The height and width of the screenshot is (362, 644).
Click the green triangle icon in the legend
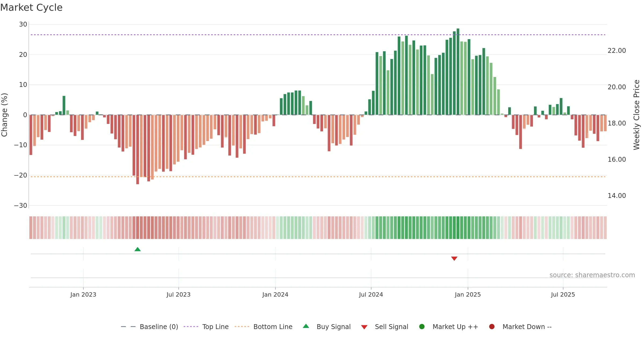pos(306,326)
